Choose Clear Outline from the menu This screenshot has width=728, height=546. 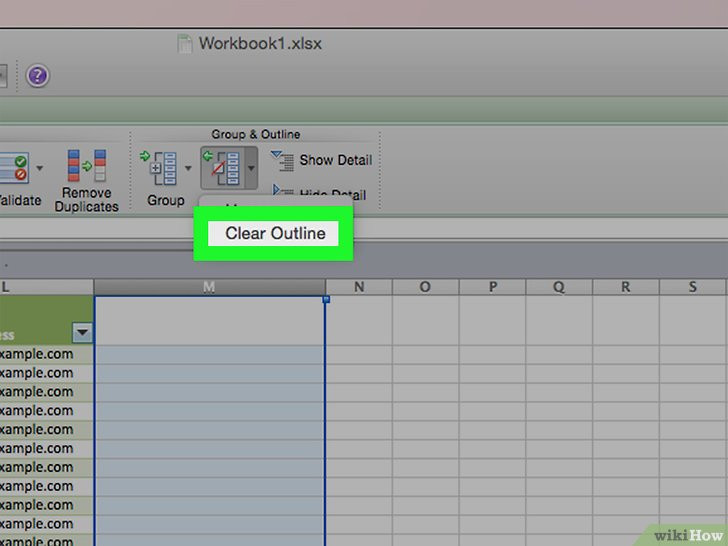pos(273,233)
